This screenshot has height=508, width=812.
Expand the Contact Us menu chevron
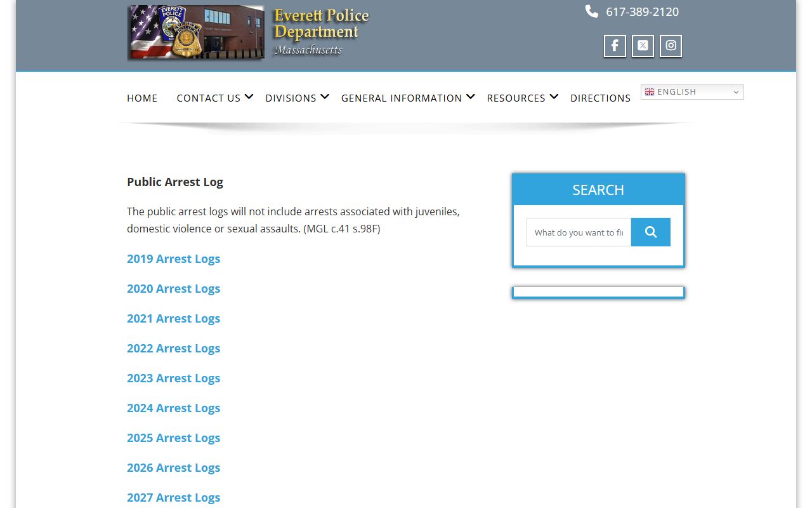tap(249, 97)
